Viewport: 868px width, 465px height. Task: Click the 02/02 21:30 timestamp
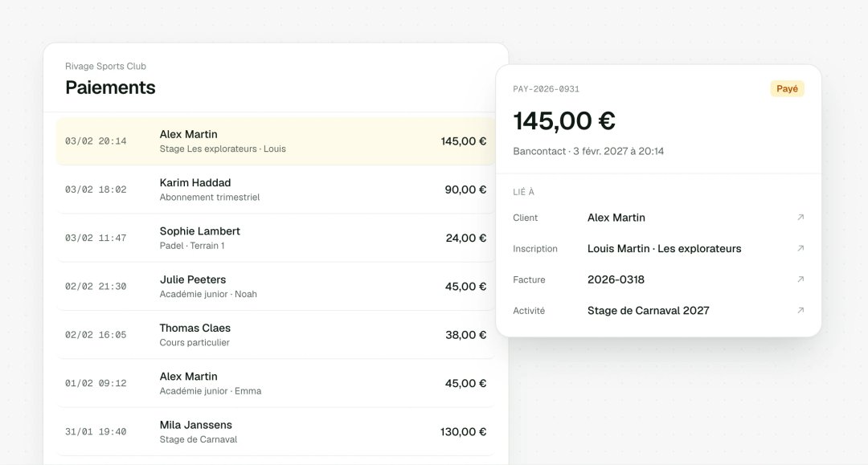pos(96,287)
